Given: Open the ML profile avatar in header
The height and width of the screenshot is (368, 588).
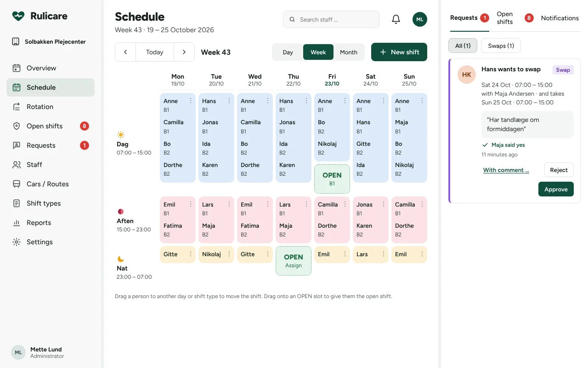Looking at the screenshot, I should click(420, 19).
